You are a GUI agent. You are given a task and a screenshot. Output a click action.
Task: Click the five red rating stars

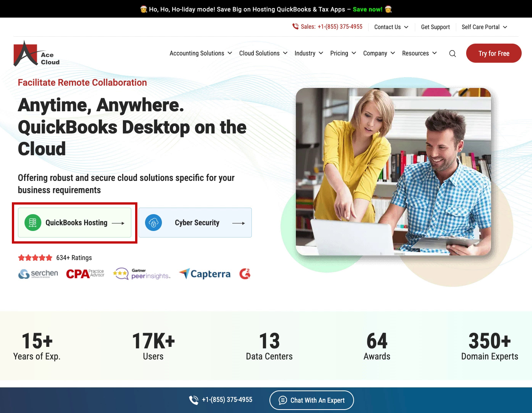pyautogui.click(x=35, y=258)
